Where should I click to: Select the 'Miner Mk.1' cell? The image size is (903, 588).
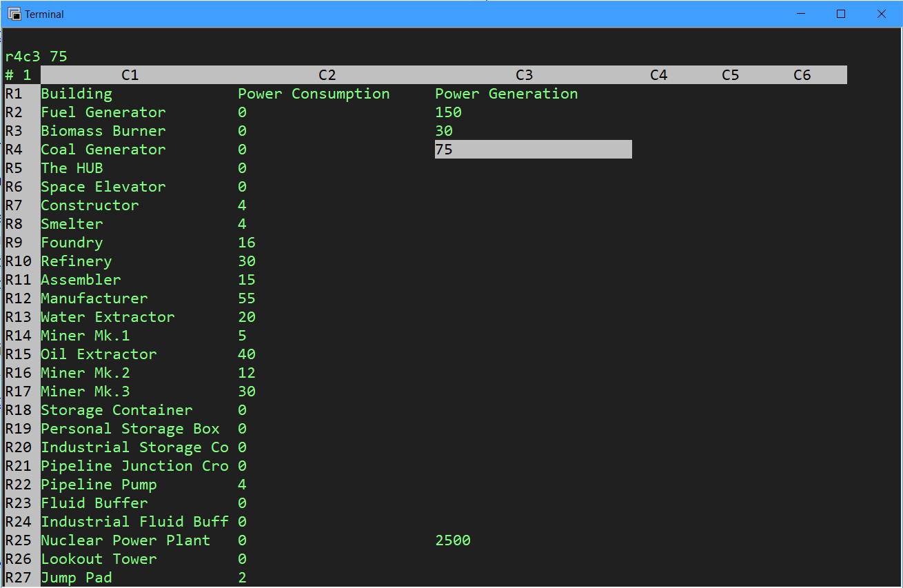(85, 336)
